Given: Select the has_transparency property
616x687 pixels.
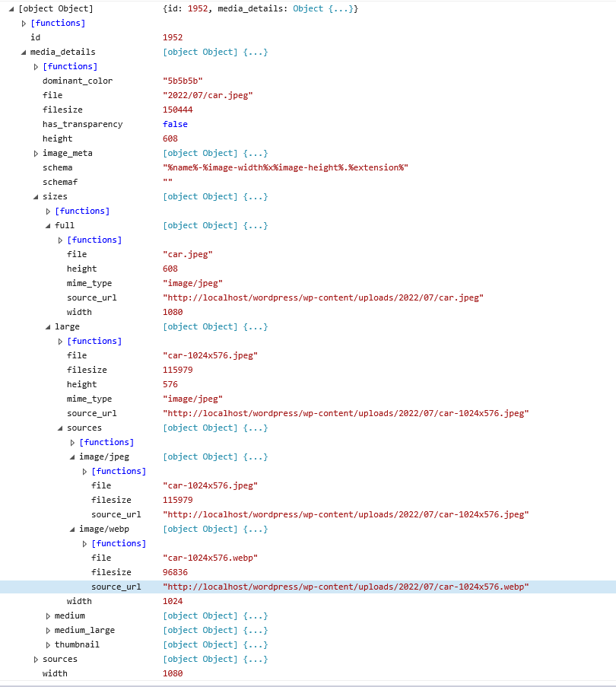Looking at the screenshot, I should [82, 125].
